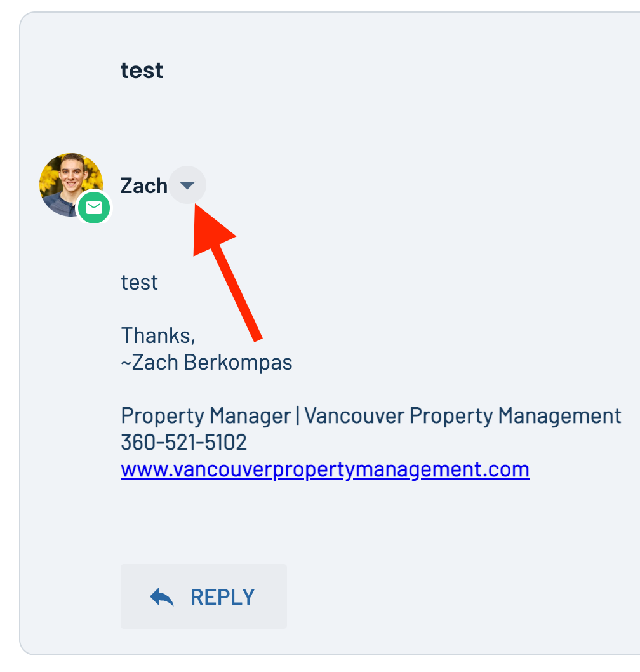Viewport: 640px width, 672px height.
Task: Click the green email envelope badge
Action: 94,208
